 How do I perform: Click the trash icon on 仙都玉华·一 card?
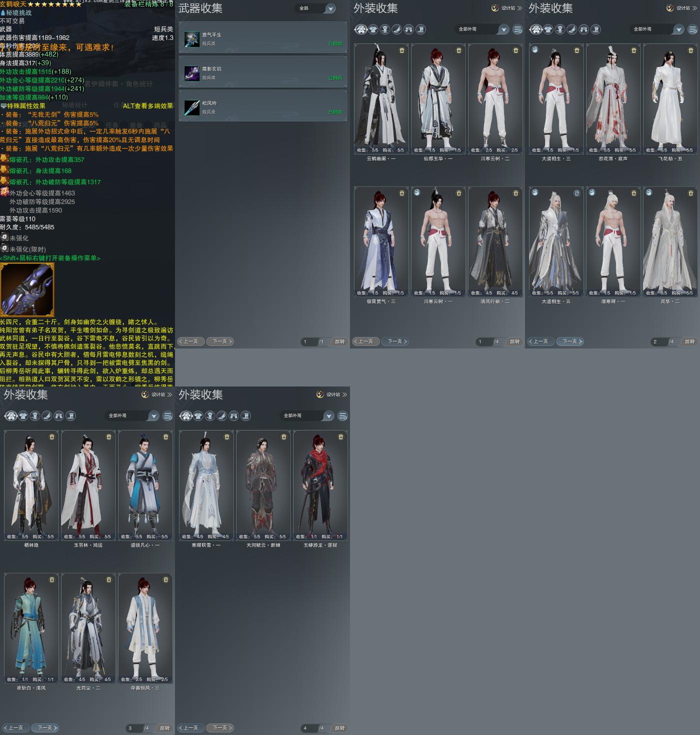[459, 50]
